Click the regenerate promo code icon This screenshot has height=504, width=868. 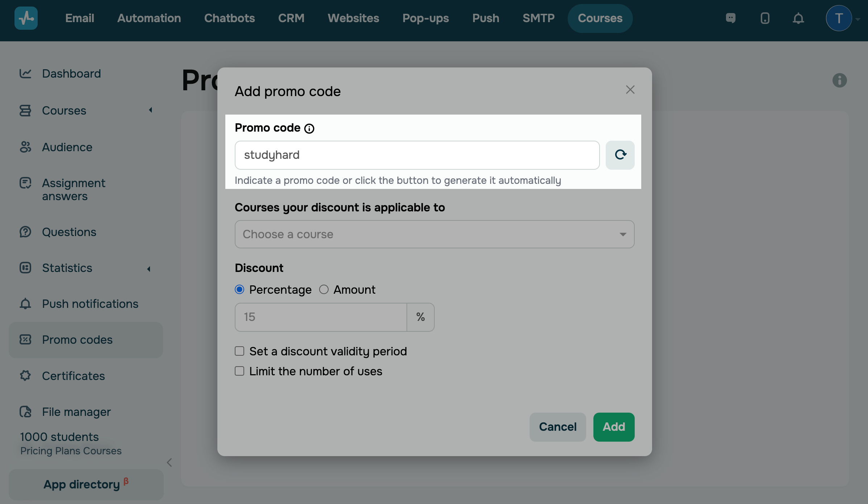(x=620, y=155)
